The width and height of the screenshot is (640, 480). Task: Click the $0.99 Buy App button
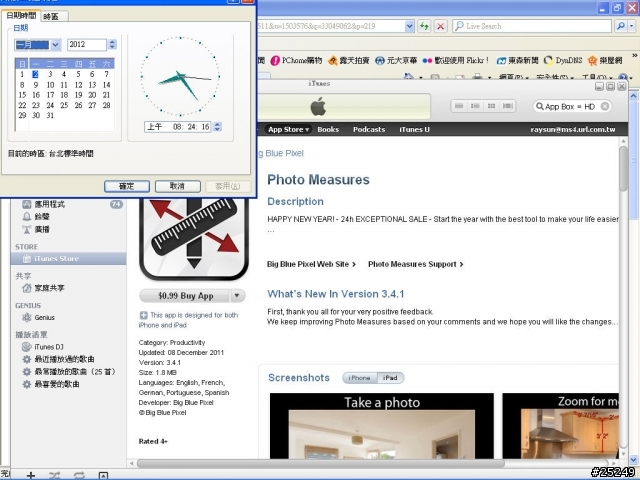[x=185, y=296]
